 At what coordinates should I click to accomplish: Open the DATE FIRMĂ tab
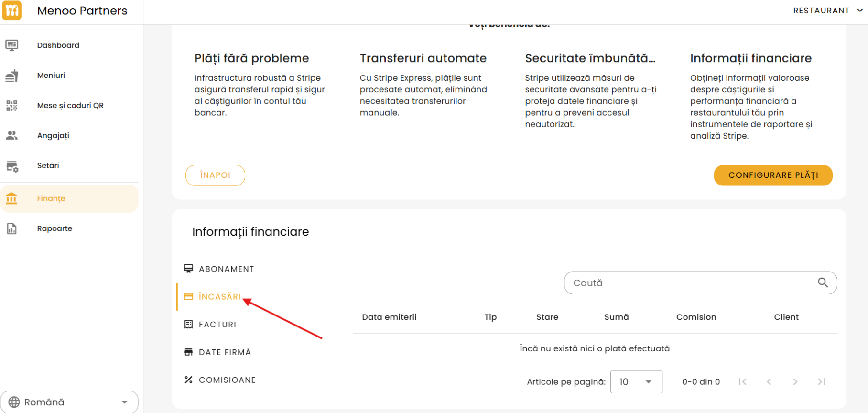click(224, 352)
